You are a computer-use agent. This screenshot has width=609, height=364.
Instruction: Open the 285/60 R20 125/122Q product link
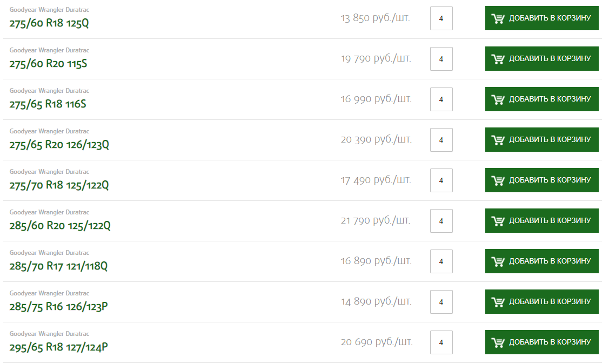click(60, 225)
